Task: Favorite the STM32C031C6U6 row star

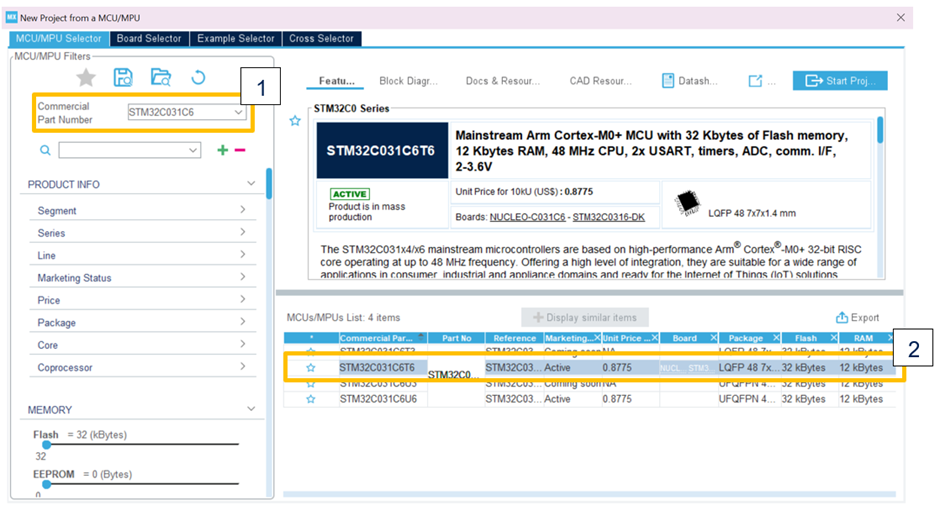Action: coord(311,399)
